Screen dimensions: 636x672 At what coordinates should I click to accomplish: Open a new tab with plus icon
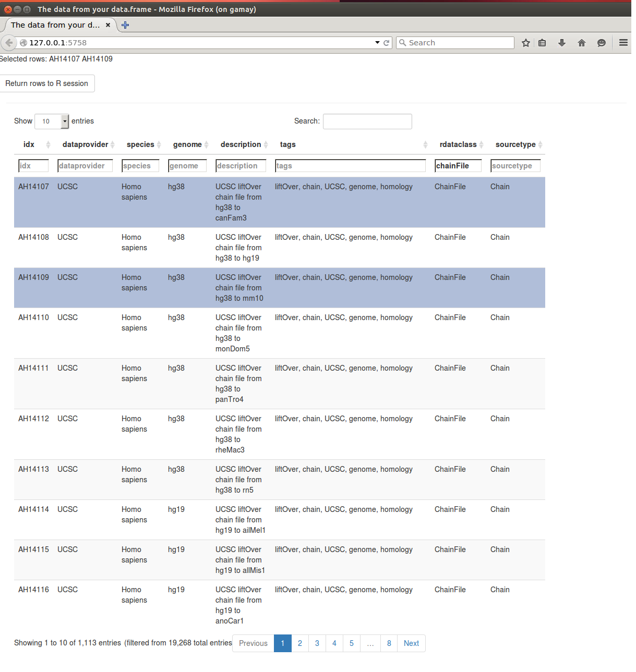pos(125,25)
